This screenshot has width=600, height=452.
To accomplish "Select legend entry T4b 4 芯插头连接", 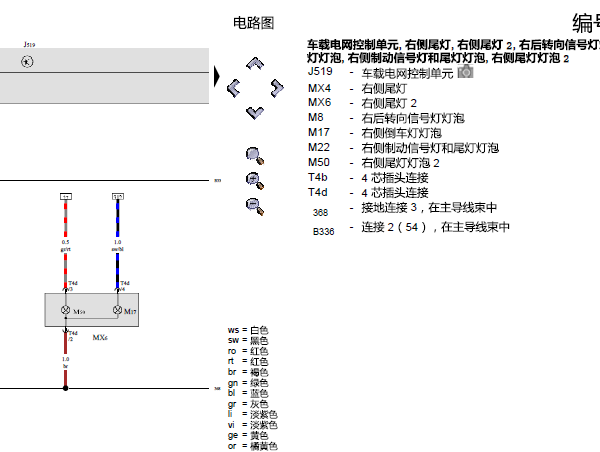I will point(368,178).
